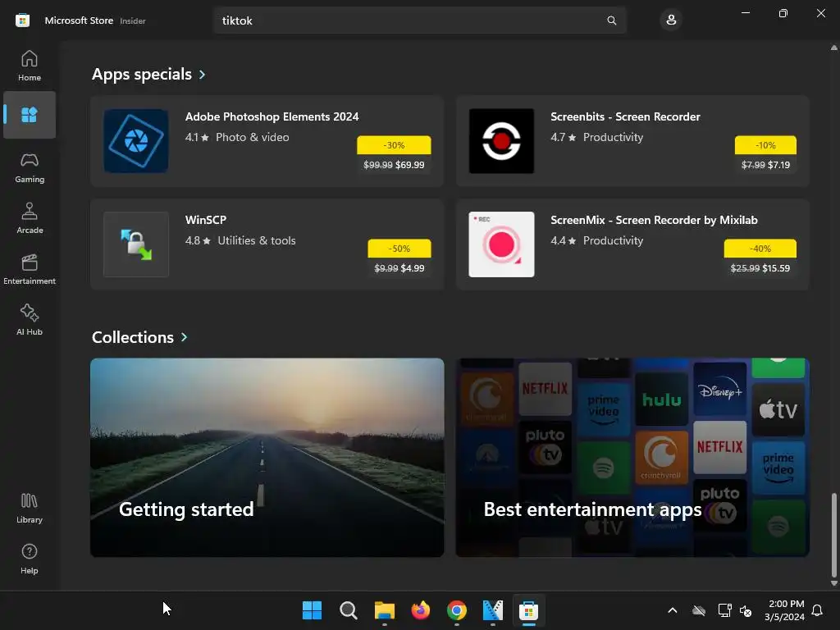This screenshot has width=840, height=630.
Task: Open the notifications bell
Action: [817, 610]
